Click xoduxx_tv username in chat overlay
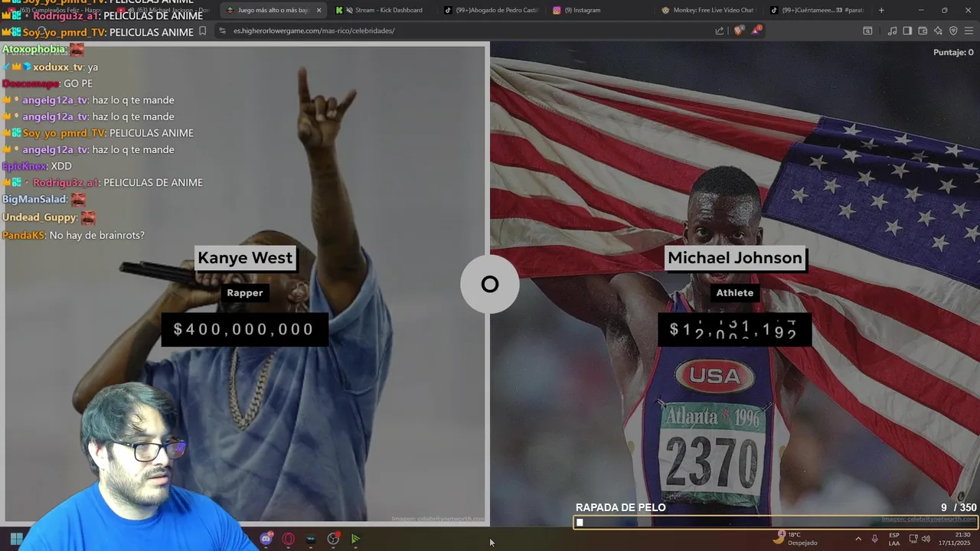980x551 pixels. click(57, 67)
